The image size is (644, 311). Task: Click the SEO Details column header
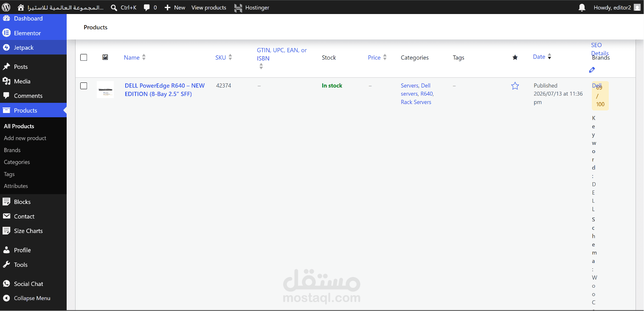click(599, 49)
